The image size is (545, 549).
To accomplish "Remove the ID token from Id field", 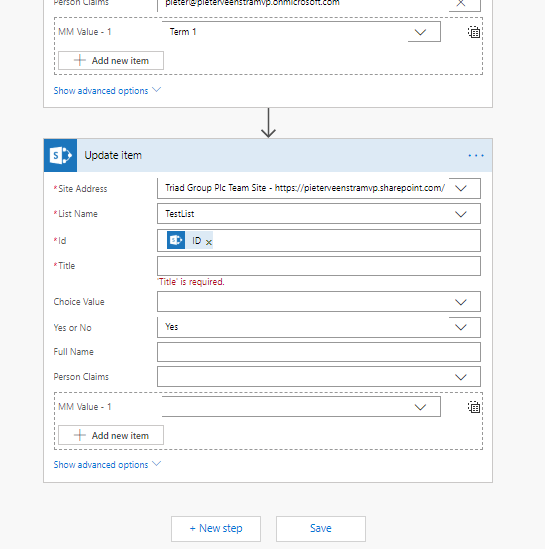I will 209,242.
